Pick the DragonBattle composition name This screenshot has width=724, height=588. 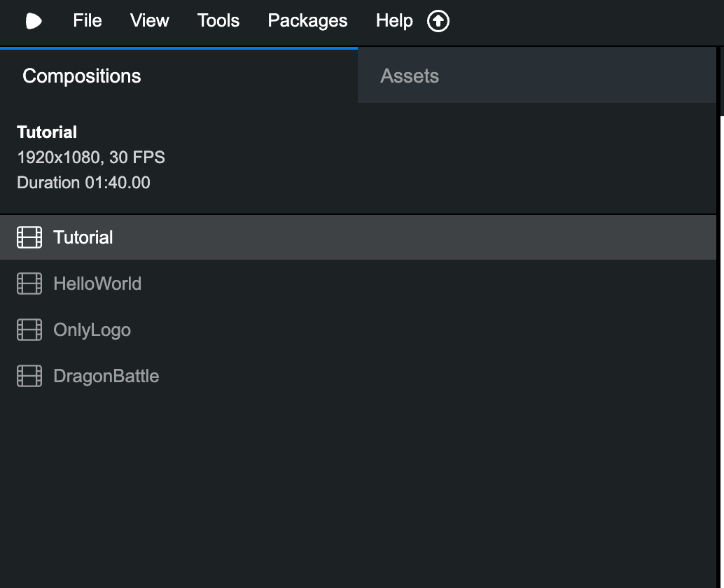[x=106, y=376]
